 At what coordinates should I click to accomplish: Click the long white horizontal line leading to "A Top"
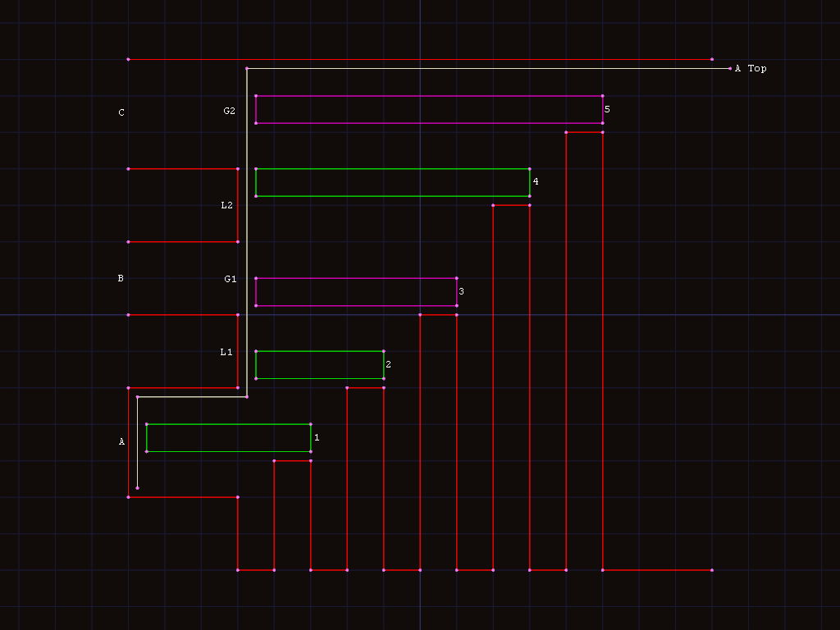pos(488,69)
